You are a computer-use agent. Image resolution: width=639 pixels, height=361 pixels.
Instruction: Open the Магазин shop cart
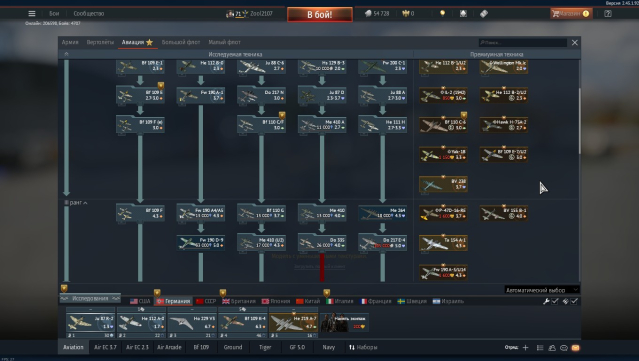(x=571, y=13)
